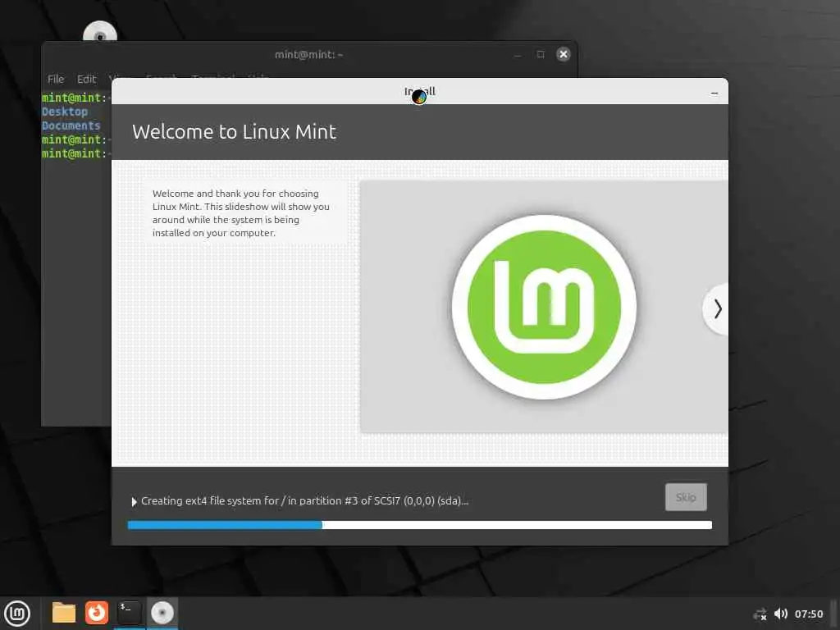The image size is (840, 630).
Task: Click 'Desktop' in the terminal output
Action: click(65, 112)
